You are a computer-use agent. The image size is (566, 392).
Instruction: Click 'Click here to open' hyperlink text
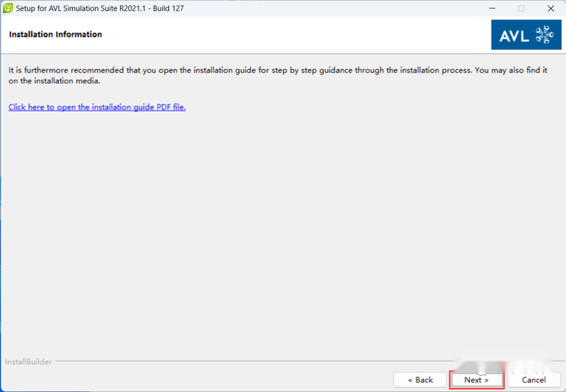[x=42, y=107]
